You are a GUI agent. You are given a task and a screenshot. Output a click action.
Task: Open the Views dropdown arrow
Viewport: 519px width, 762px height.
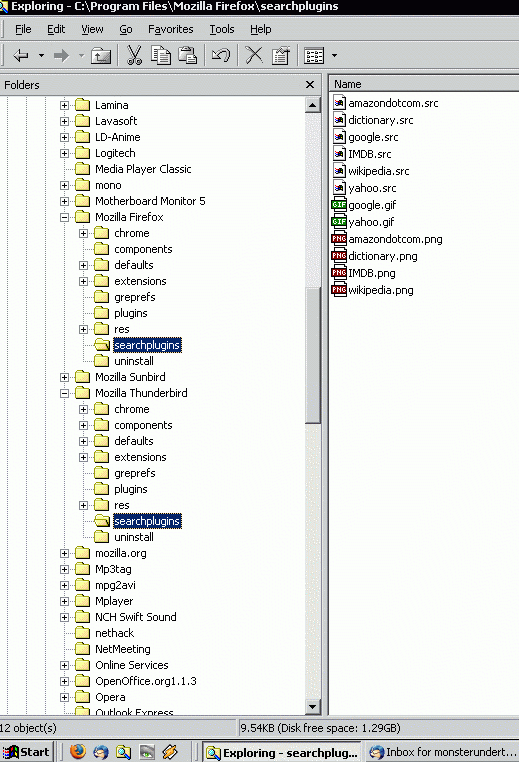coord(334,55)
